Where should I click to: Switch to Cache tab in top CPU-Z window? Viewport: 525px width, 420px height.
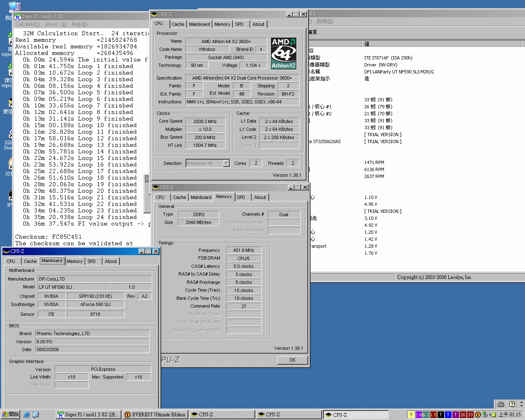(x=178, y=24)
